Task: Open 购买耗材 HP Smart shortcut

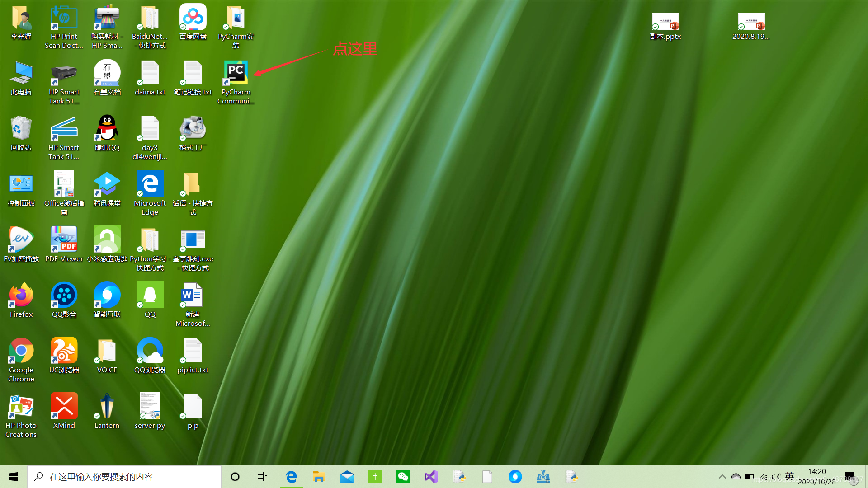Action: pyautogui.click(x=107, y=26)
